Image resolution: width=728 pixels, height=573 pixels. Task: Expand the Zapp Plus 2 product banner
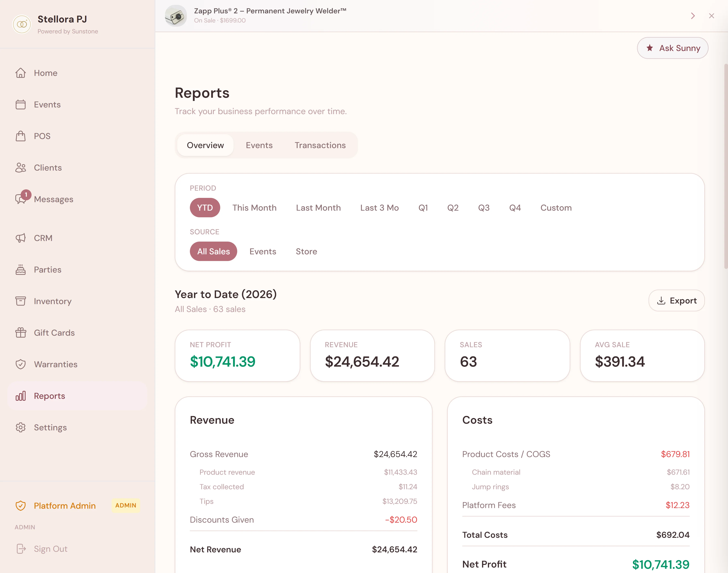coord(692,16)
